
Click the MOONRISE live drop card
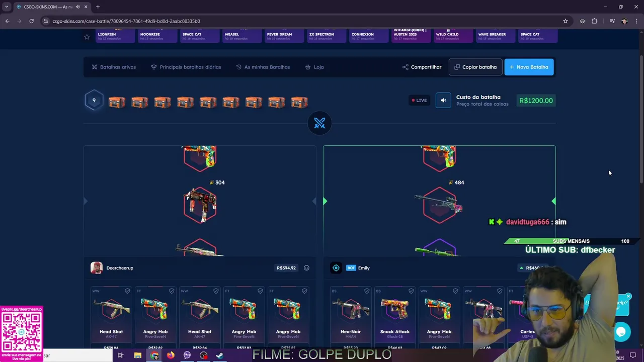157,36
